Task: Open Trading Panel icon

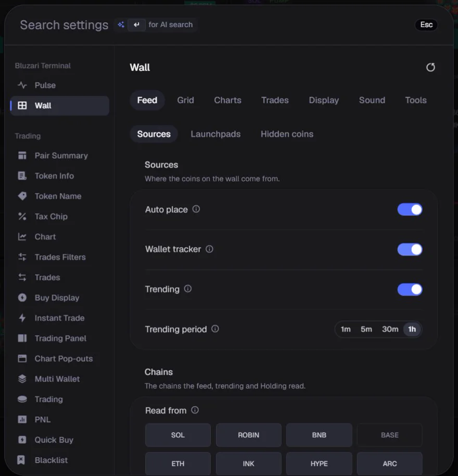Action: click(22, 338)
